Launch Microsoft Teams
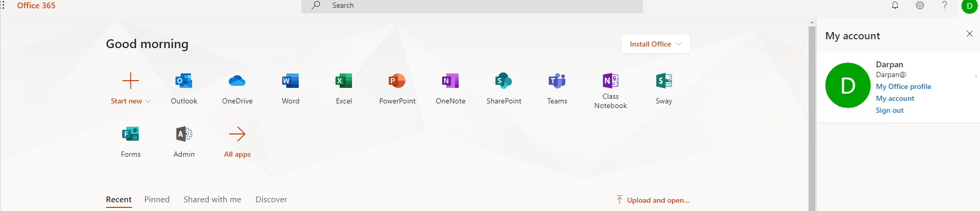The image size is (980, 211). 557,88
